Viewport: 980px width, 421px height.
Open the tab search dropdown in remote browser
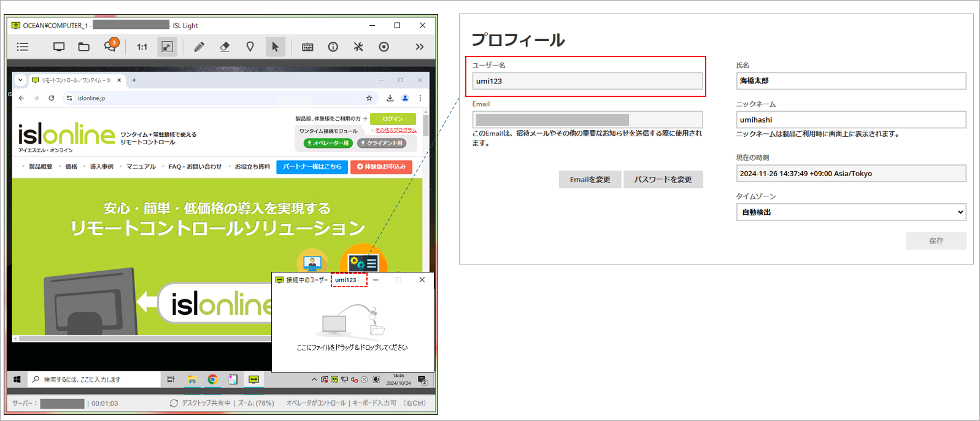[x=20, y=80]
